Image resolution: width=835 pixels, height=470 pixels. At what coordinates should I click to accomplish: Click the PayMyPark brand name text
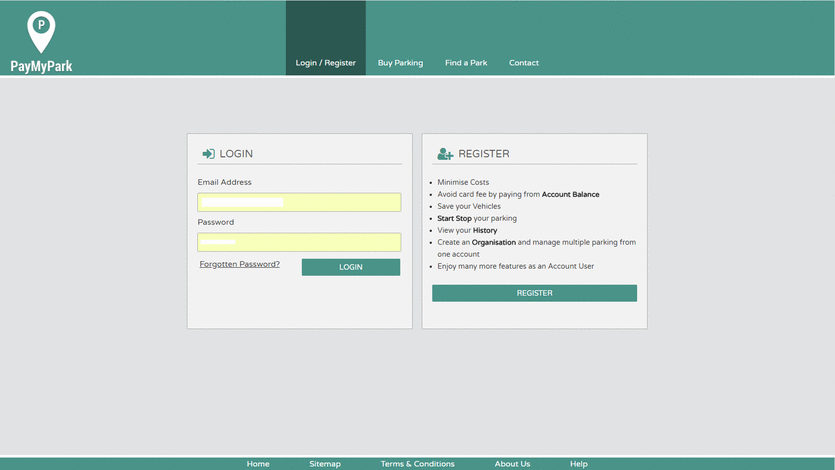pyautogui.click(x=41, y=67)
